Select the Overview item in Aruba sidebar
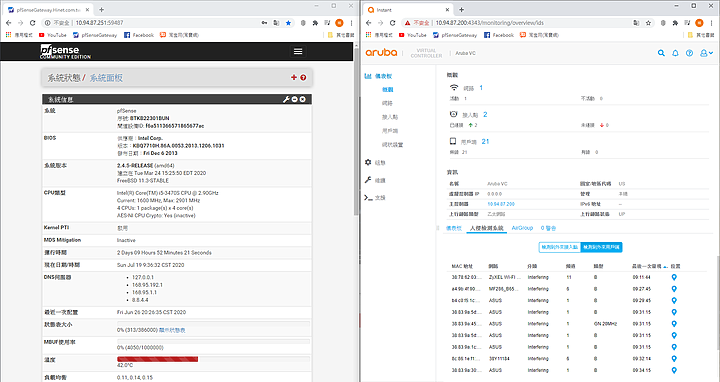The image size is (720, 382). pos(388,90)
